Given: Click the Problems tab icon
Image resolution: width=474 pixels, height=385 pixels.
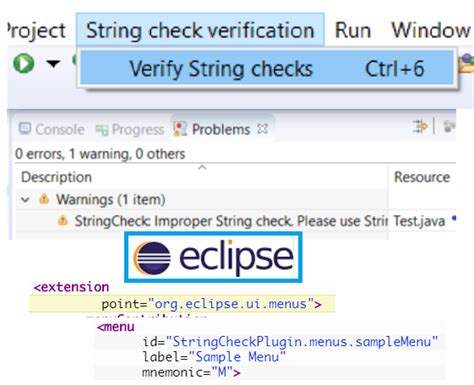Looking at the screenshot, I should pyautogui.click(x=180, y=129).
